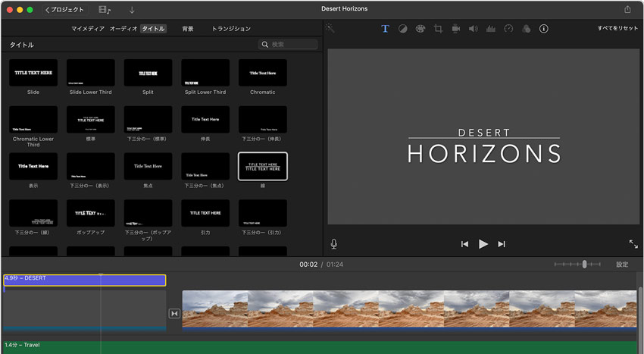Adjust the timeline zoom slider
The image size is (644, 354).
[583, 265]
